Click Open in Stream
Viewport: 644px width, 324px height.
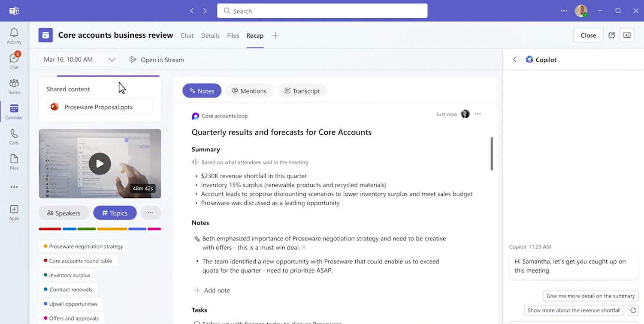coord(157,60)
